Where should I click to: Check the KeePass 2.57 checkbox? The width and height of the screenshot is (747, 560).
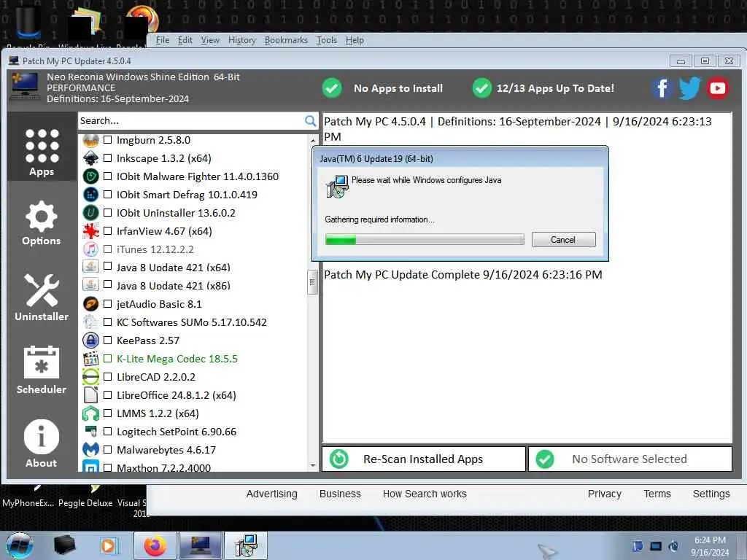[x=108, y=341]
